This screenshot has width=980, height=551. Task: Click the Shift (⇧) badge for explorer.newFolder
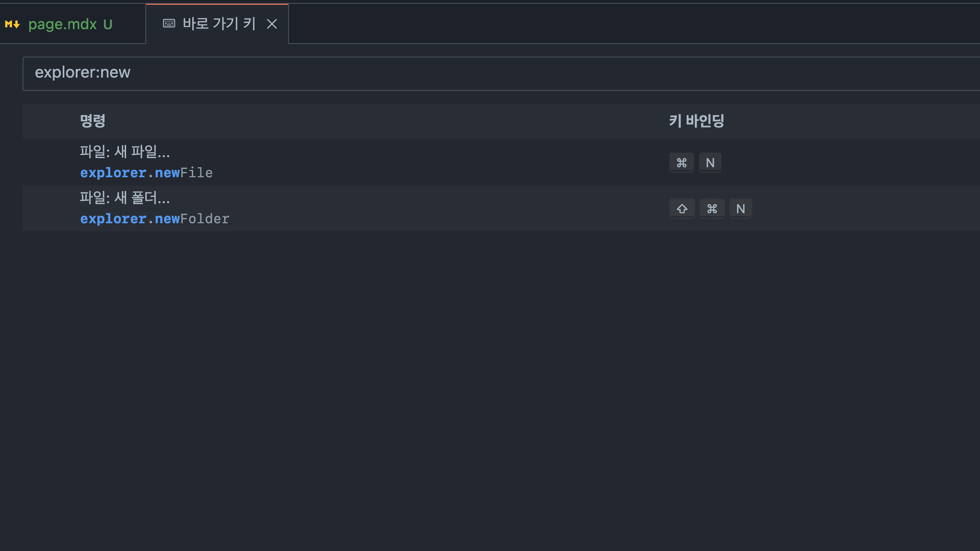pyautogui.click(x=682, y=208)
